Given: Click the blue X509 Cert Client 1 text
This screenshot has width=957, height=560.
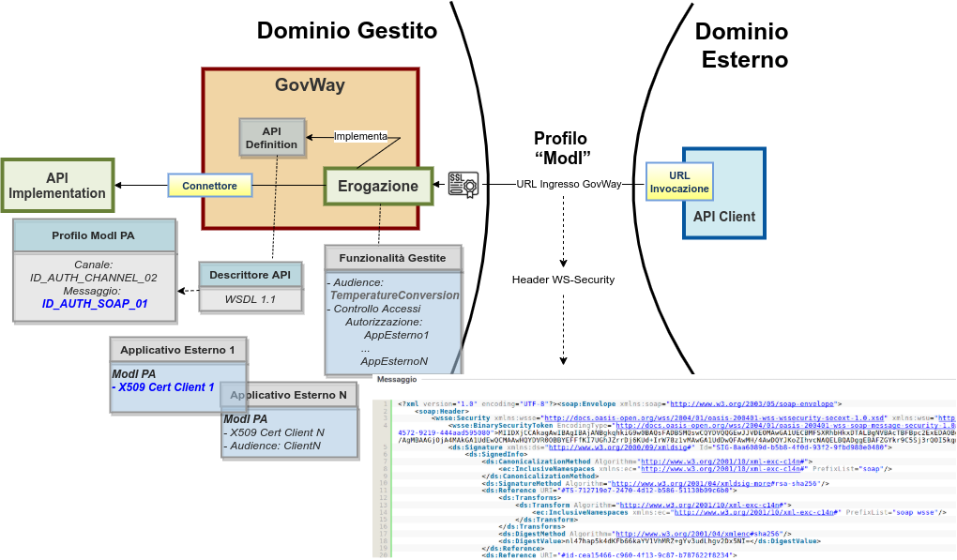Looking at the screenshot, I should [166, 387].
